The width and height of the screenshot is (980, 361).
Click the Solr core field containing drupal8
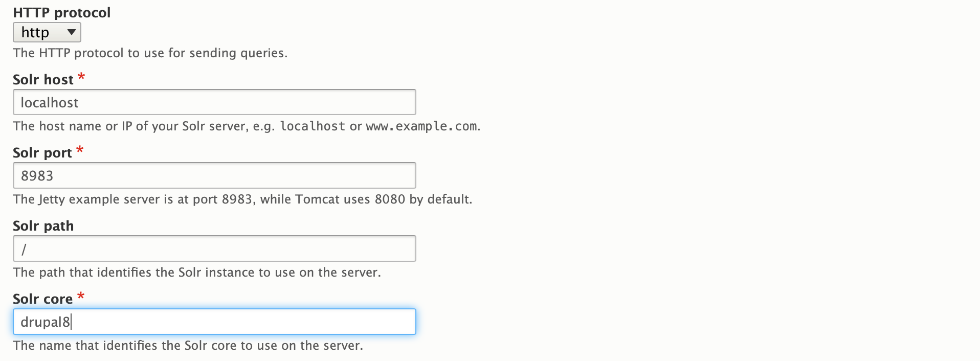tap(214, 322)
